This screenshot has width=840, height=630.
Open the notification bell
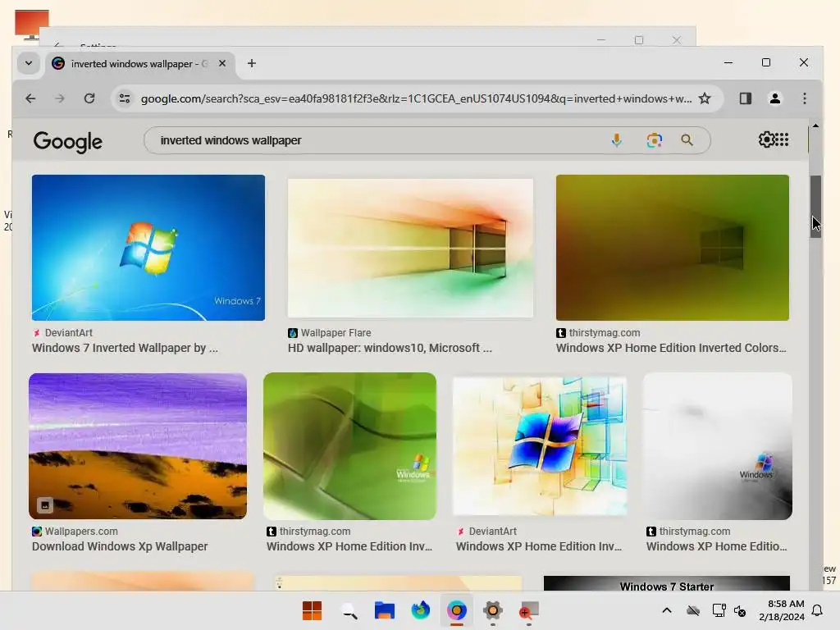coord(817,610)
